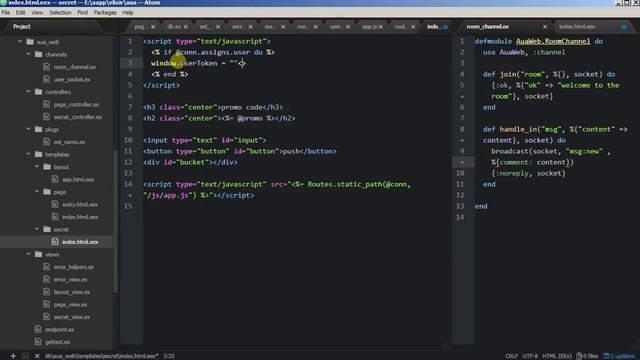The image size is (640, 360).
Task: Click the channels folder icon
Action: [x=39, y=54]
